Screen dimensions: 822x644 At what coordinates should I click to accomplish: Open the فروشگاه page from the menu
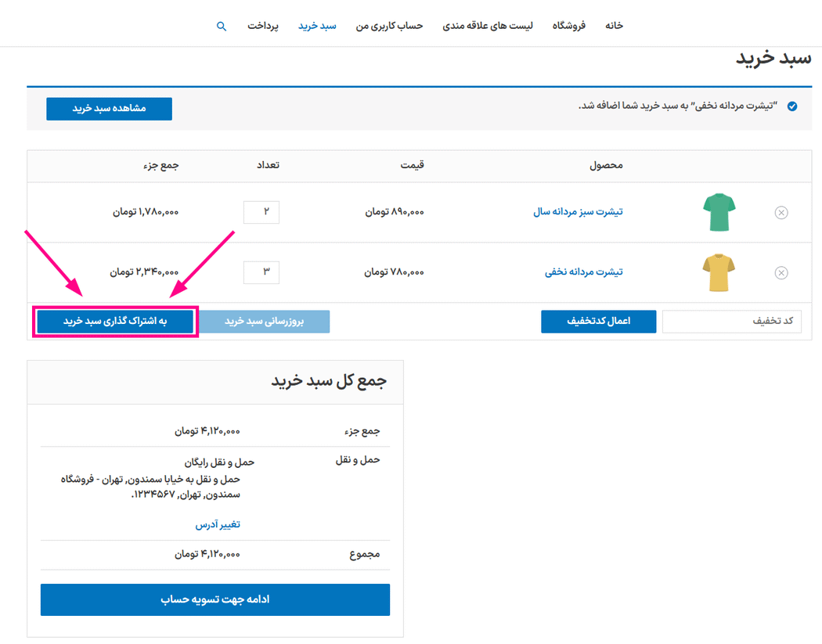569,26
